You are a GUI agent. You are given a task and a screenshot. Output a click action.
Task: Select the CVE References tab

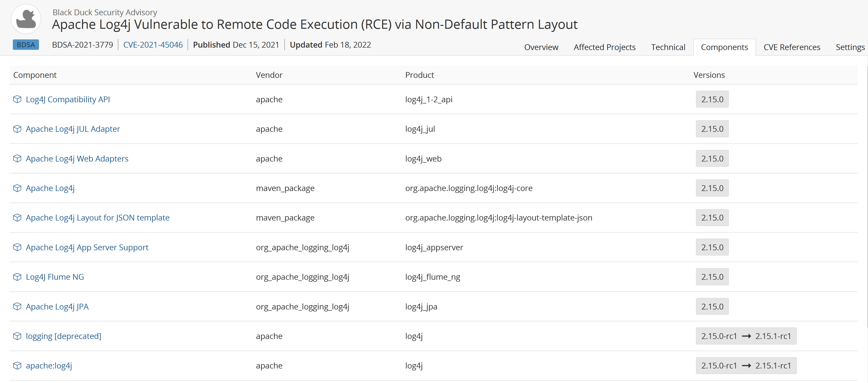[x=792, y=47]
